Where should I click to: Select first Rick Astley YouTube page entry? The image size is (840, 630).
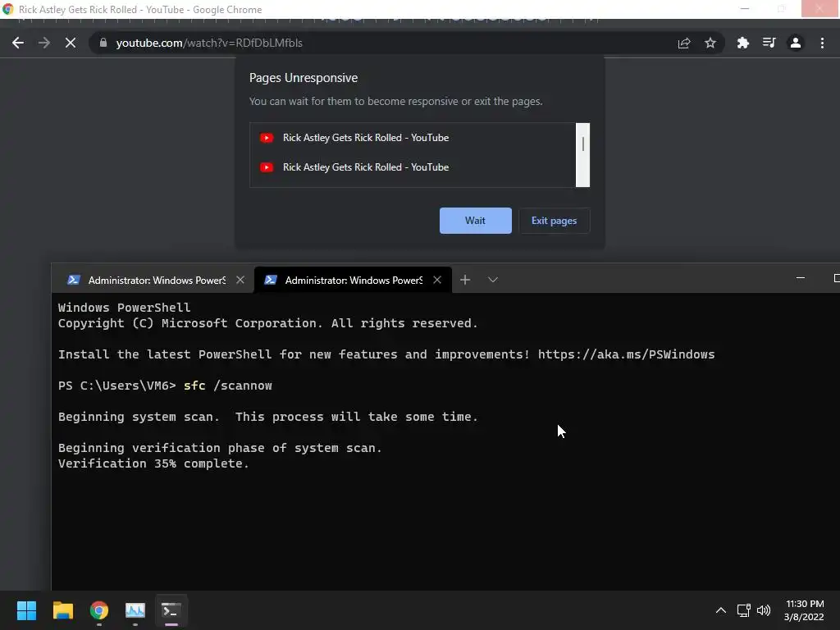tap(413, 138)
